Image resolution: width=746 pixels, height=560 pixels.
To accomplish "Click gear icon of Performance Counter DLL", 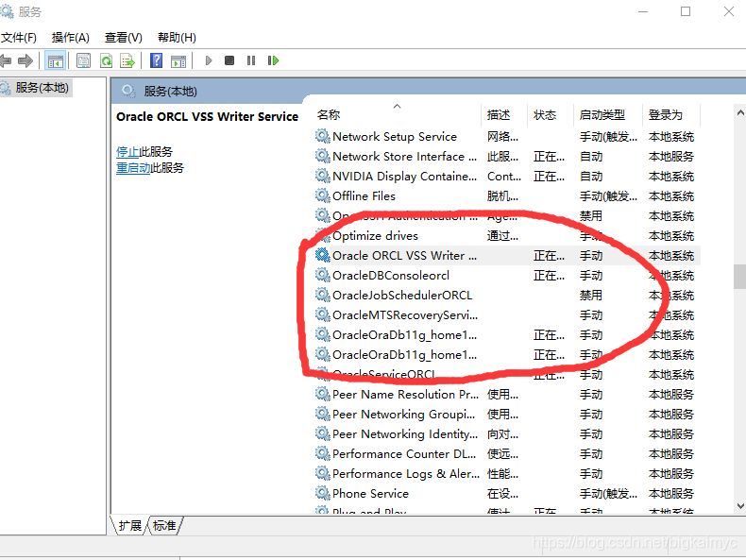I will (323, 454).
